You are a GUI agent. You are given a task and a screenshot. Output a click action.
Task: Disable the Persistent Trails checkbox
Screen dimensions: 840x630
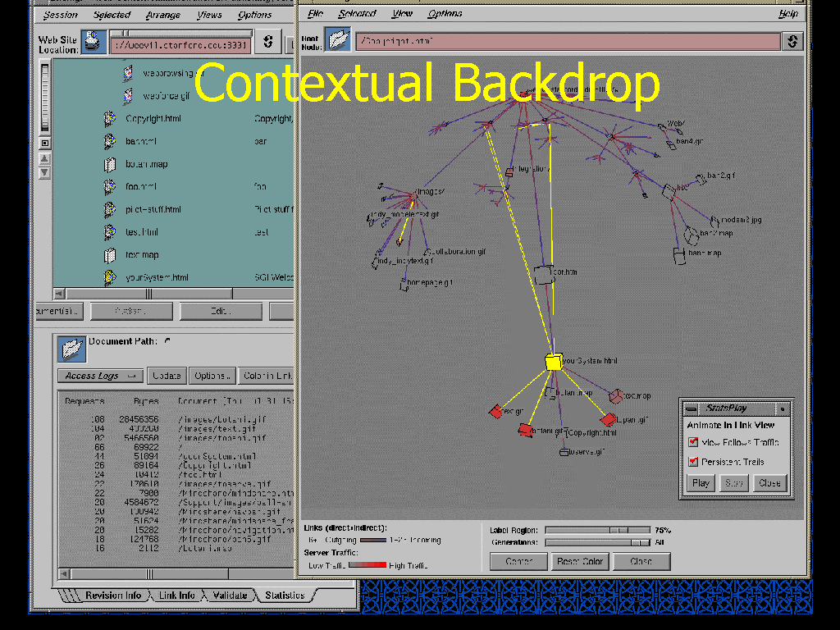pyautogui.click(x=694, y=462)
